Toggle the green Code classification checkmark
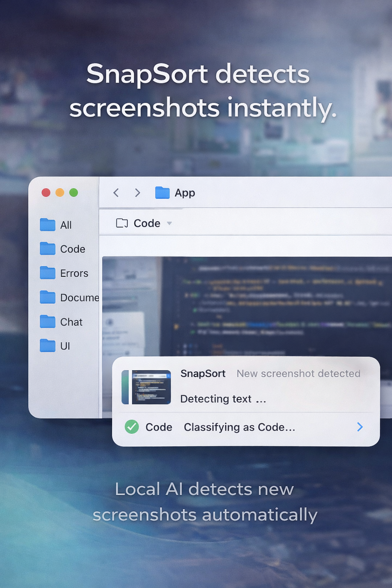The image size is (392, 588). point(132,426)
